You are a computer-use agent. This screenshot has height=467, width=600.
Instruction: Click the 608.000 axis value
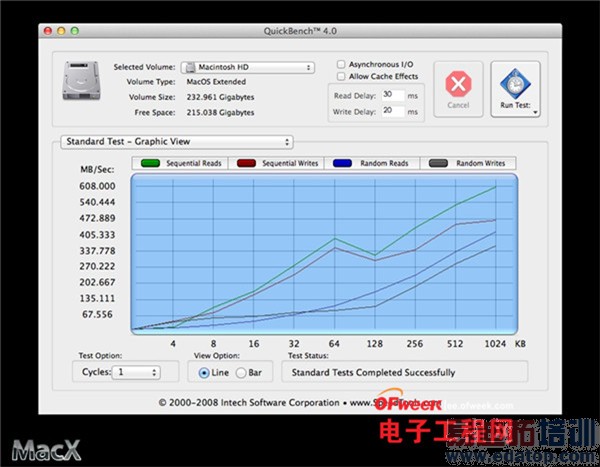point(97,186)
